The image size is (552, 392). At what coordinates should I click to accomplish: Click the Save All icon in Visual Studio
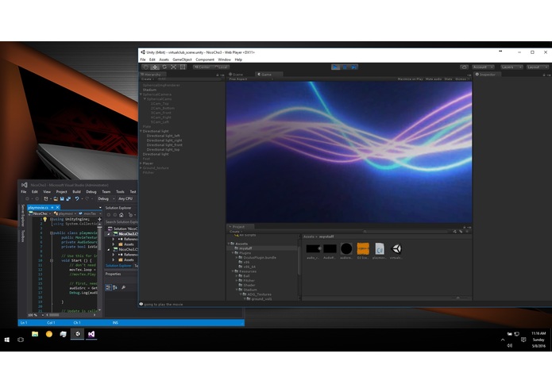point(68,198)
